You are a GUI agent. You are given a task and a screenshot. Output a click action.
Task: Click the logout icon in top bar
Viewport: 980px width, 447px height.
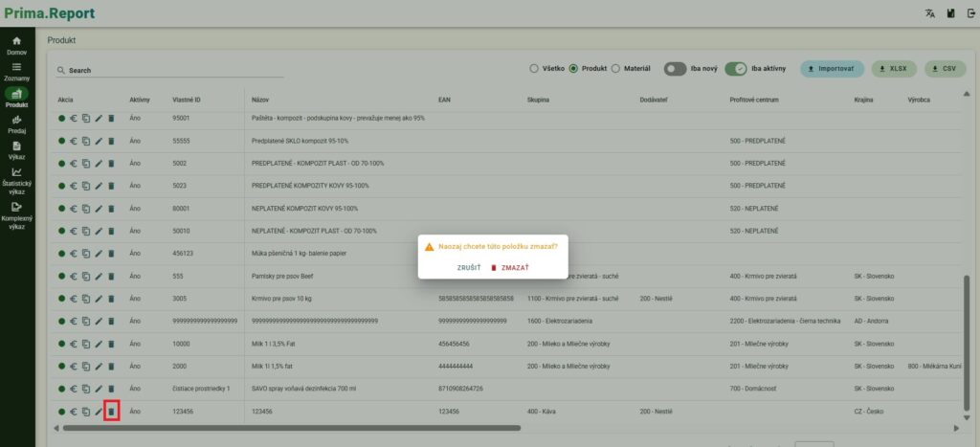point(969,13)
